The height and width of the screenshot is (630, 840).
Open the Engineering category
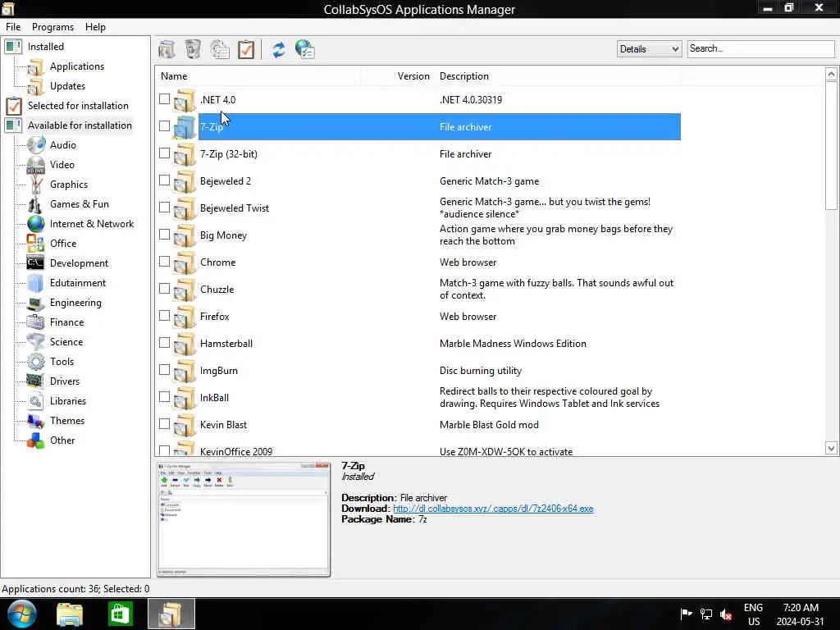75,302
